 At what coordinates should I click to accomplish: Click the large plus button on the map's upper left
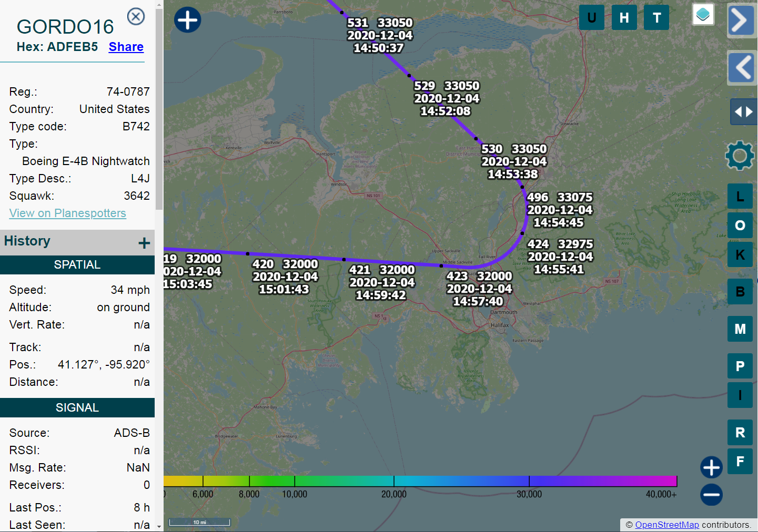[188, 20]
